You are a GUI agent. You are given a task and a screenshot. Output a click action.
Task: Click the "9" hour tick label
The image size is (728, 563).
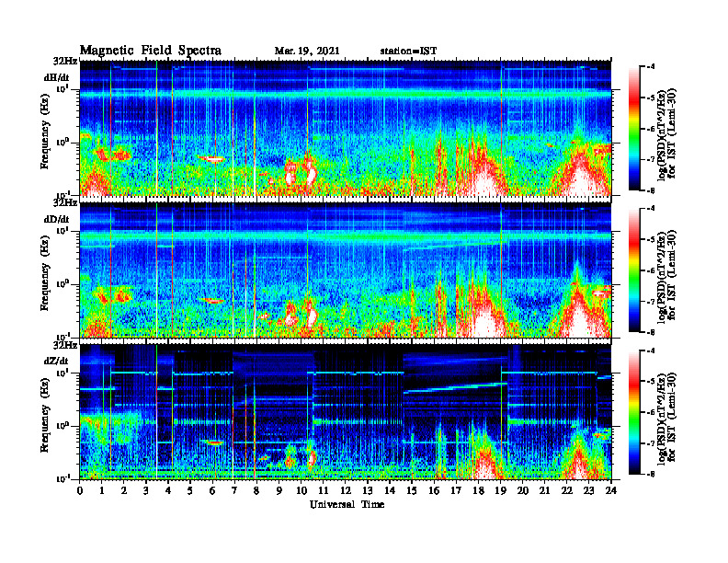(279, 490)
